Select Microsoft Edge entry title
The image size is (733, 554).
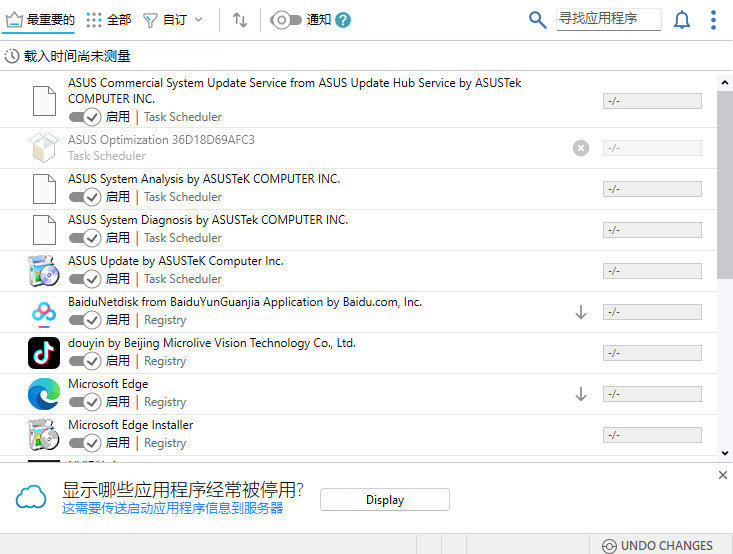click(108, 384)
